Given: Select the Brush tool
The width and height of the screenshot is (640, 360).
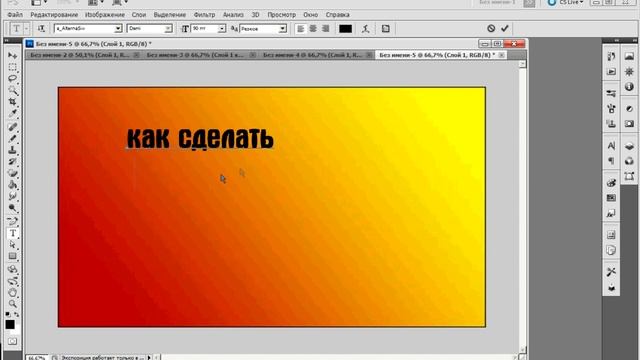Looking at the screenshot, I should [13, 138].
